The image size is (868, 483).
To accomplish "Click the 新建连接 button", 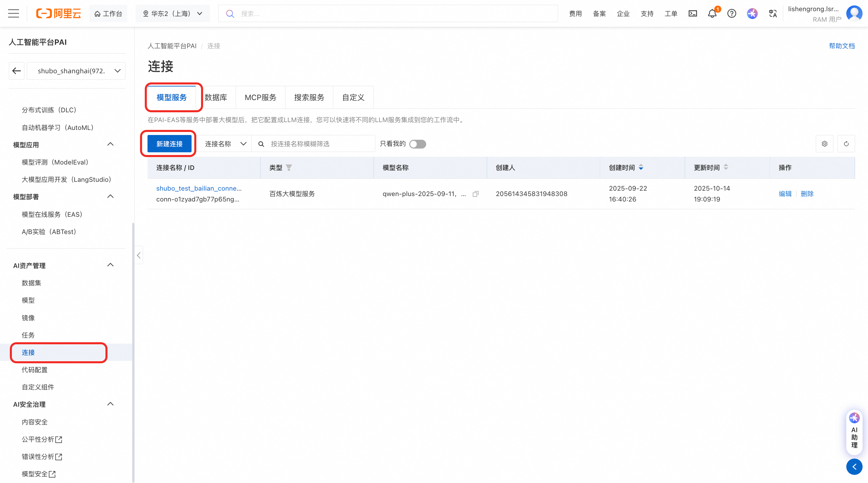I will pyautogui.click(x=170, y=144).
